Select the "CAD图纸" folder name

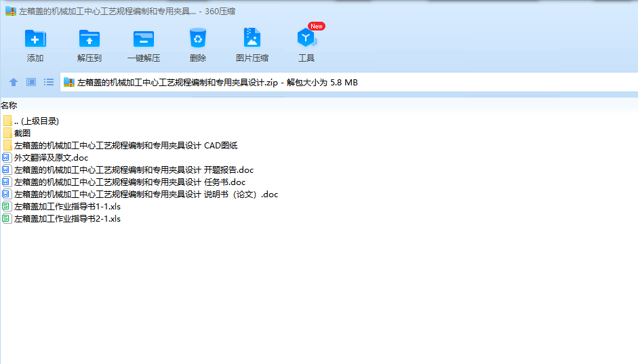point(125,145)
